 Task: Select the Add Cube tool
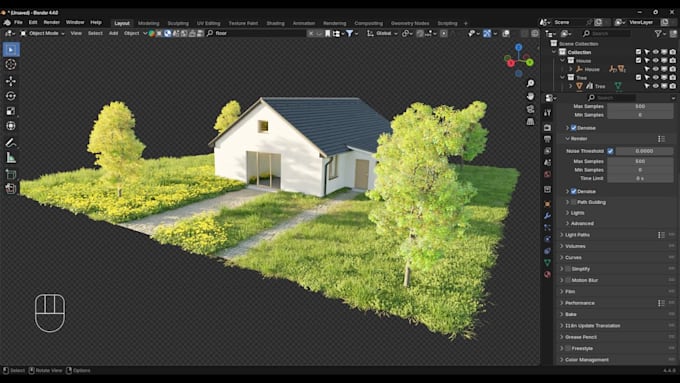(x=11, y=174)
